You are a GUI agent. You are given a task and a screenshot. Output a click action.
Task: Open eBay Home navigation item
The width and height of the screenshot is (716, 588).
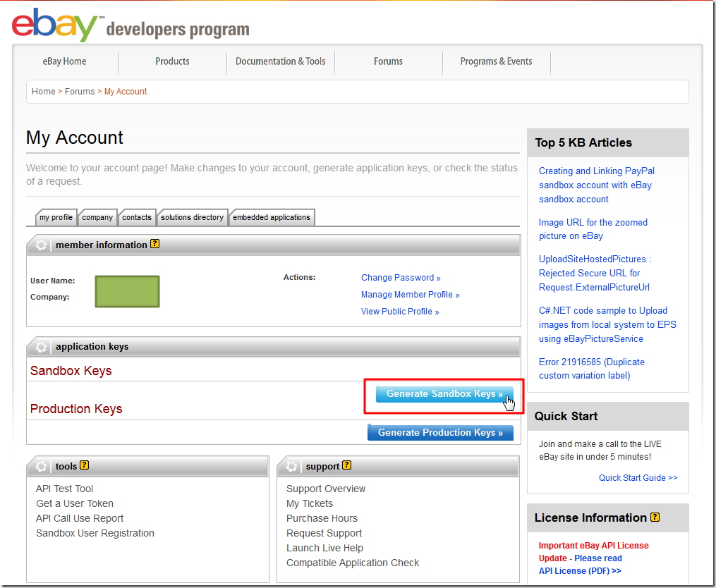(64, 61)
